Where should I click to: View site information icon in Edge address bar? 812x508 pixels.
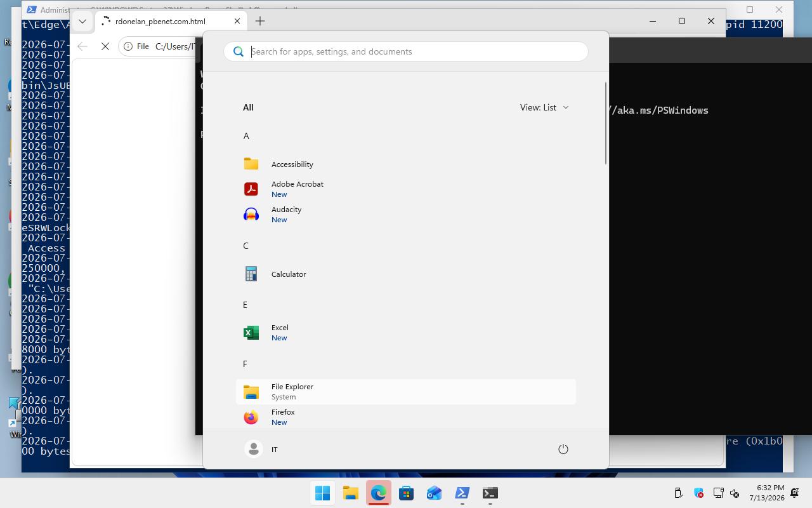[x=128, y=46]
